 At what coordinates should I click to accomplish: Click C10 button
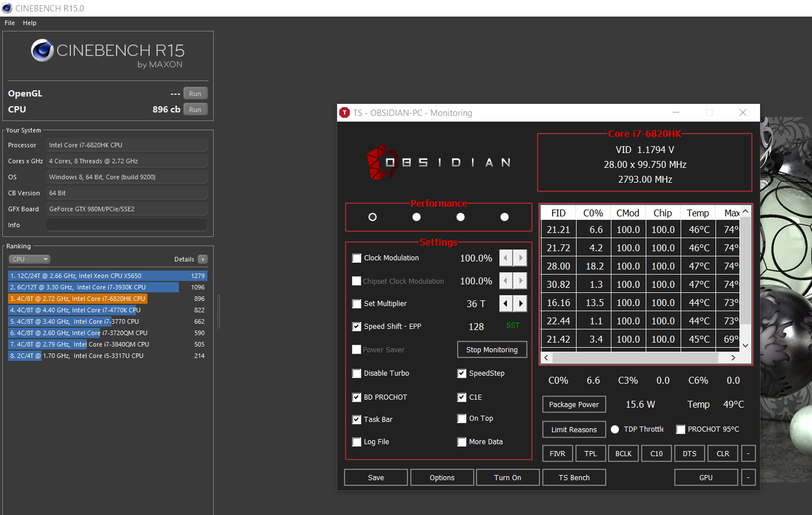tap(657, 454)
